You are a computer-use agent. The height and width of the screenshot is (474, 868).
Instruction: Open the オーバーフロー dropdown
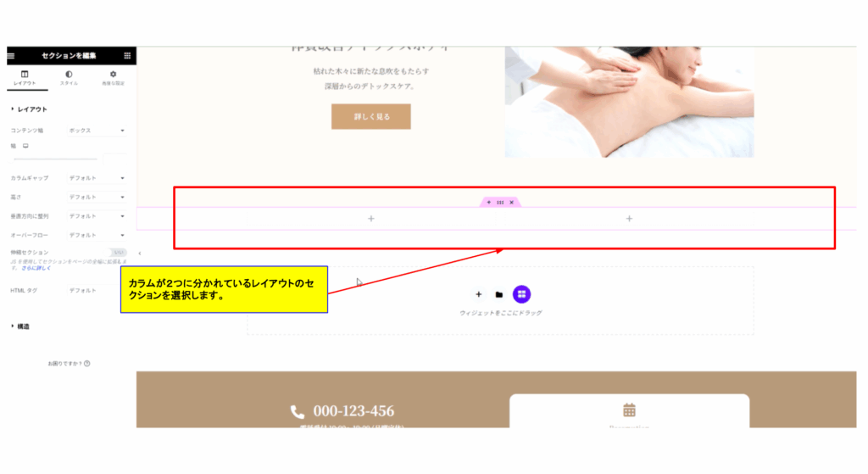pyautogui.click(x=97, y=236)
